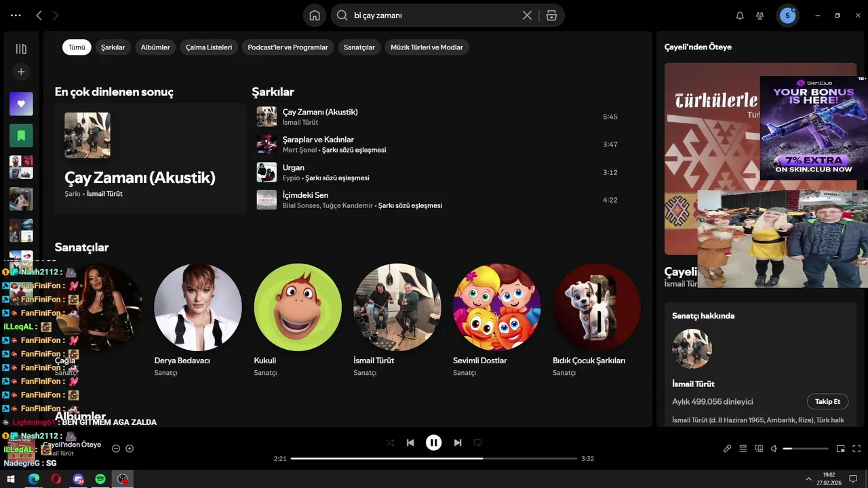The width and height of the screenshot is (868, 488).
Task: Open Eypio artist link
Action: click(x=291, y=178)
